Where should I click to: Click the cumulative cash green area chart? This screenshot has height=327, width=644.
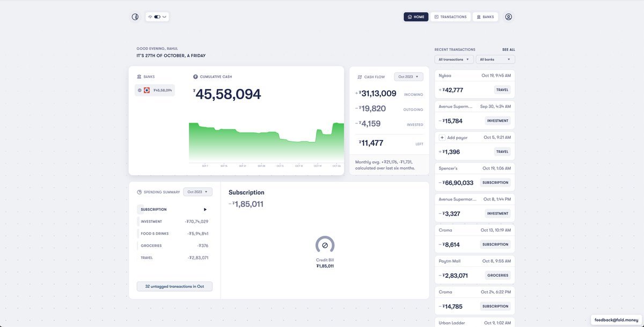[x=266, y=142]
